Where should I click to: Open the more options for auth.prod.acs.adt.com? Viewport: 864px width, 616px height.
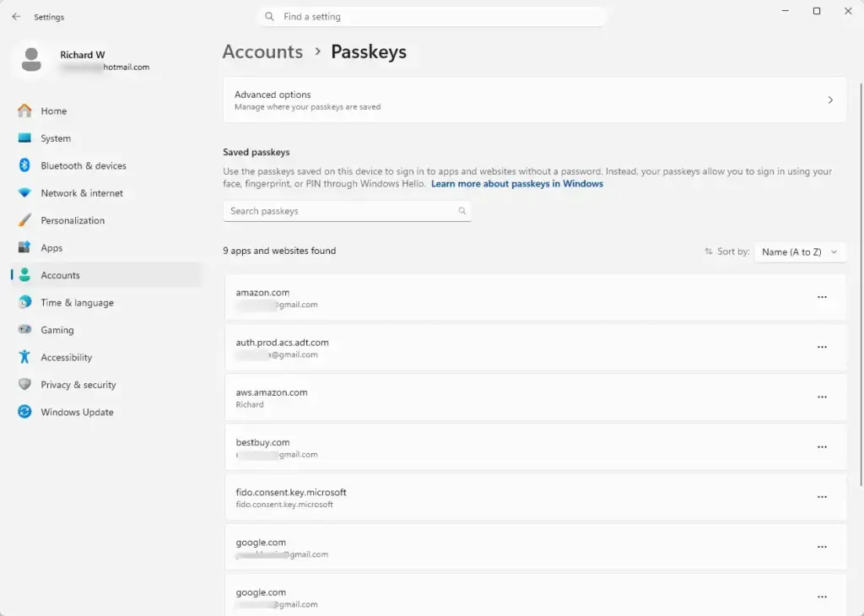822,347
